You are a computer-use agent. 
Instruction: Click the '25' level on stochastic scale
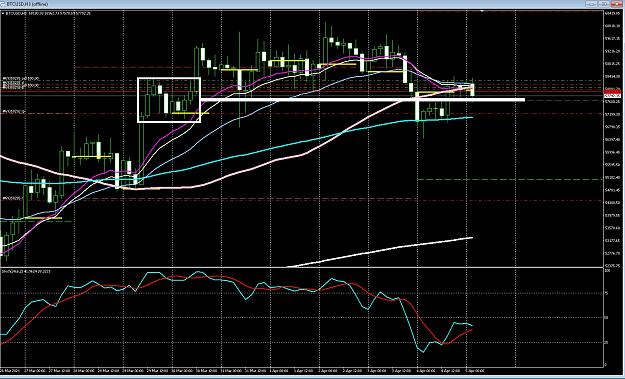pyautogui.click(x=607, y=342)
